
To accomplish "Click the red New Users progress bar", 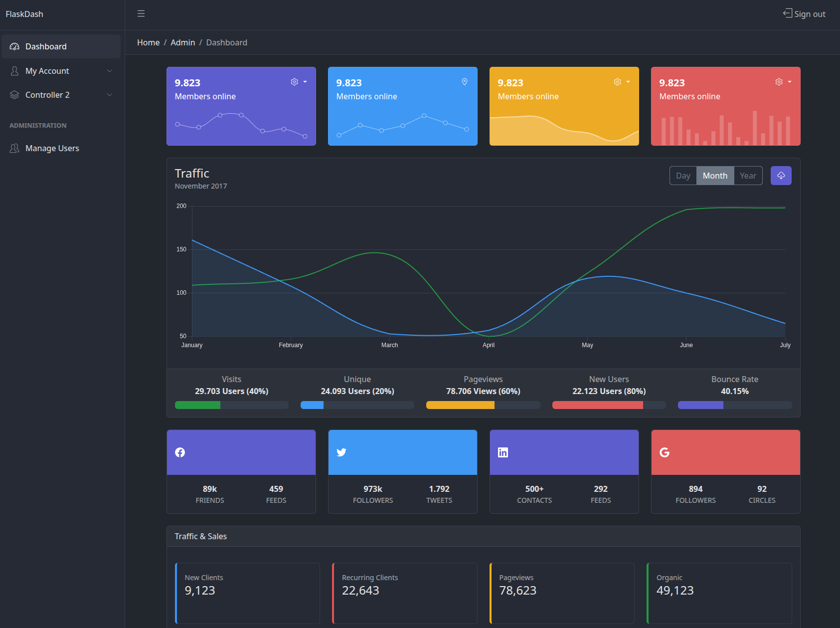I will (598, 405).
